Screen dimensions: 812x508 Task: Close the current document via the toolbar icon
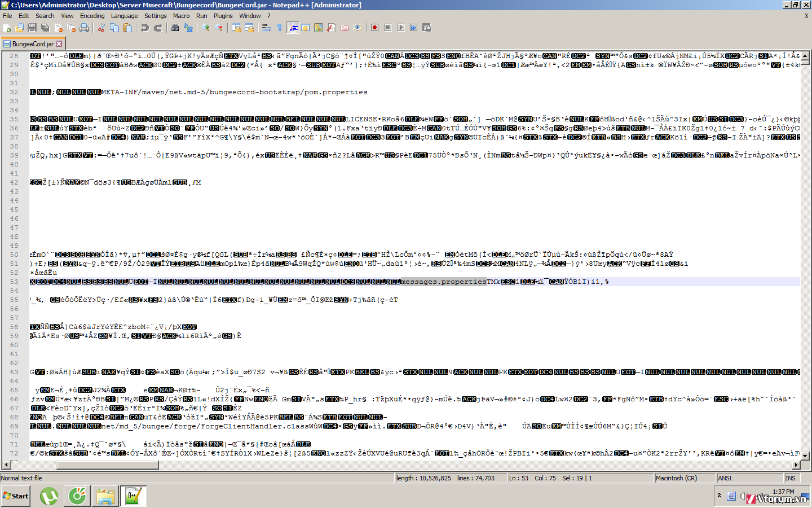[58, 28]
